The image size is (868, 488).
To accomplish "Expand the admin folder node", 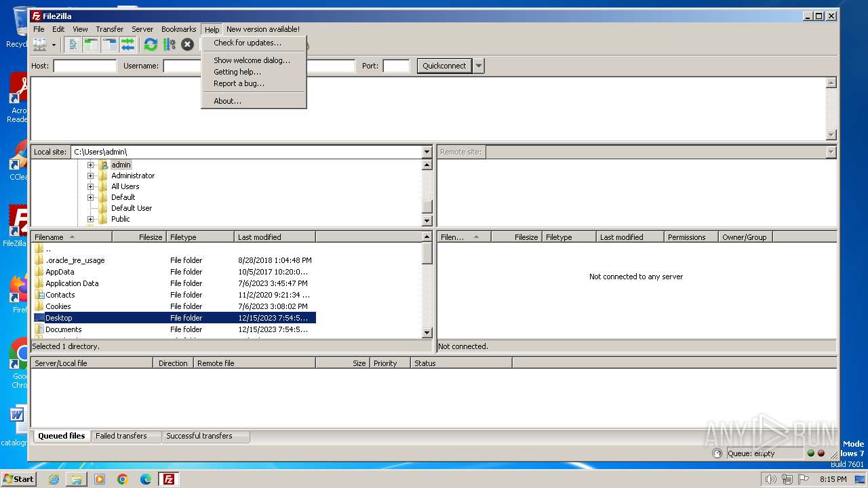I will (x=90, y=165).
